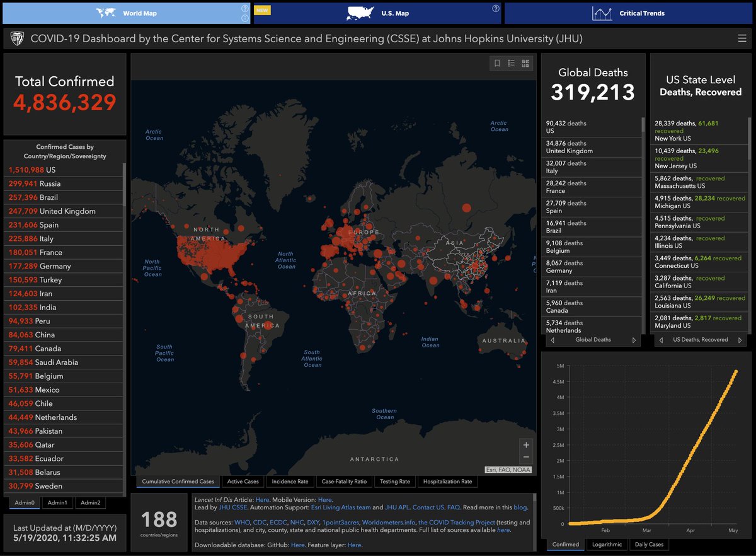Click the last data point on cases chart
The image size is (756, 556).
pos(735,371)
